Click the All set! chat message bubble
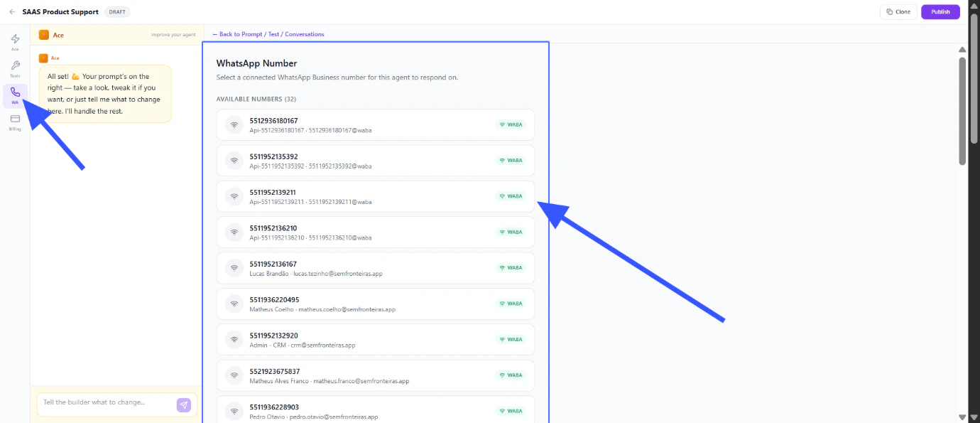 105,94
